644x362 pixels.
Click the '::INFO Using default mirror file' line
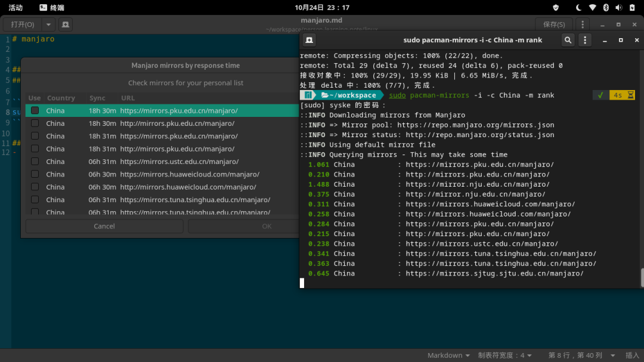pos(367,145)
